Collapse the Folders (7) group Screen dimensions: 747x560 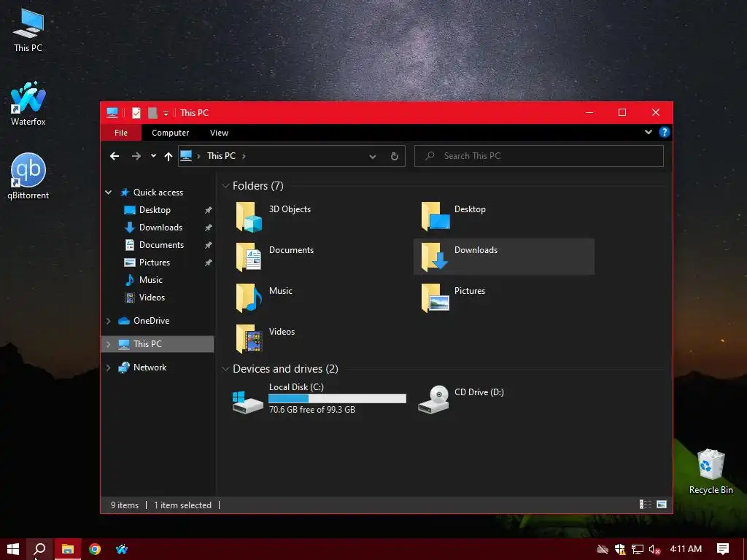tap(225, 186)
